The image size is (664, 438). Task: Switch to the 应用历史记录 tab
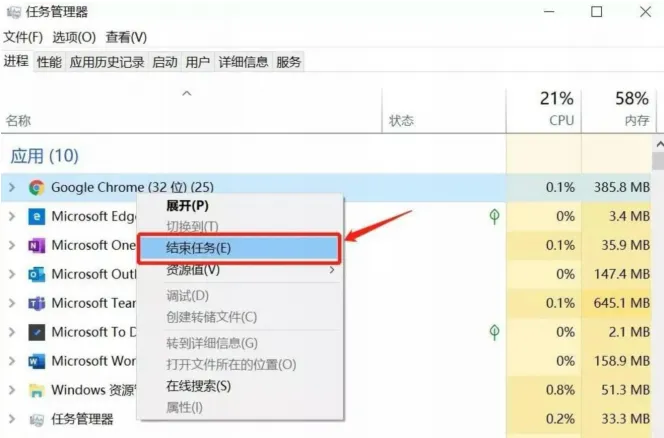click(107, 62)
